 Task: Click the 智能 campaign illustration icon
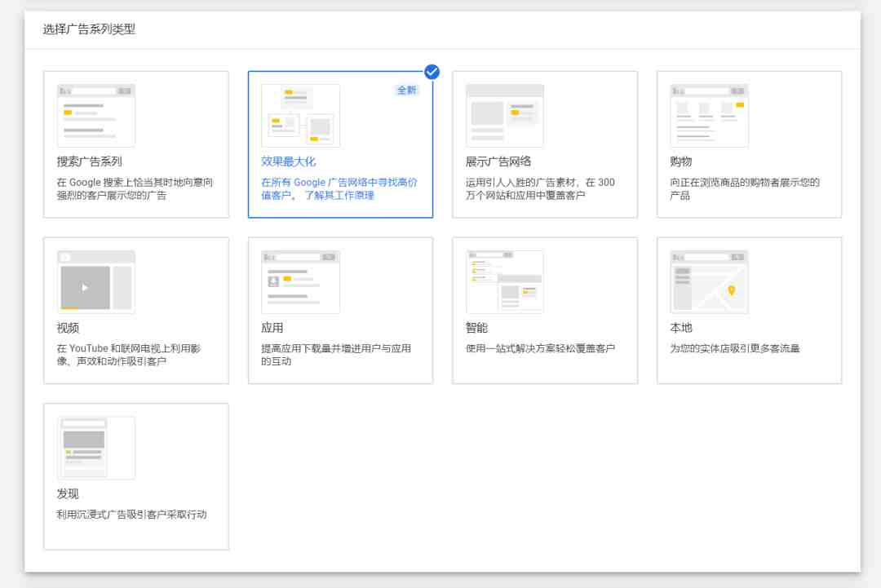tap(505, 282)
